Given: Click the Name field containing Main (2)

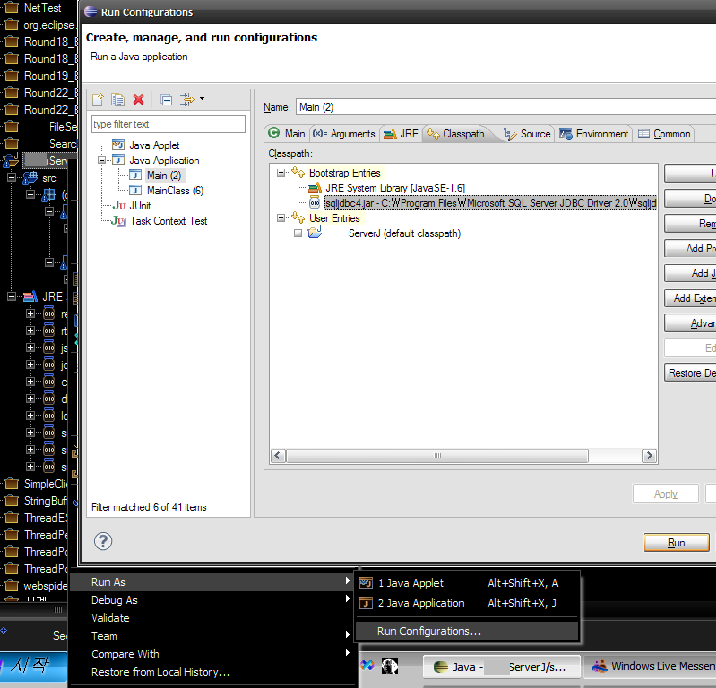Looking at the screenshot, I should coord(506,107).
